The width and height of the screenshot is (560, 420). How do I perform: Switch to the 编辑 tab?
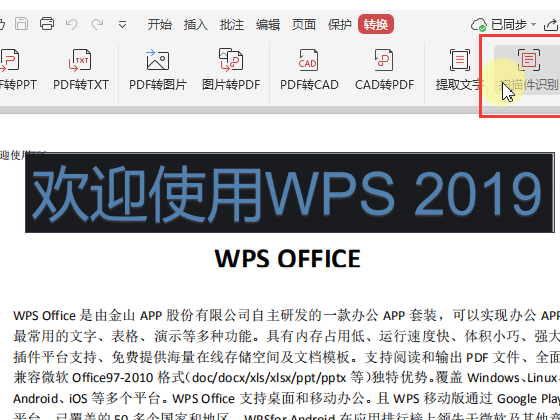tap(268, 25)
